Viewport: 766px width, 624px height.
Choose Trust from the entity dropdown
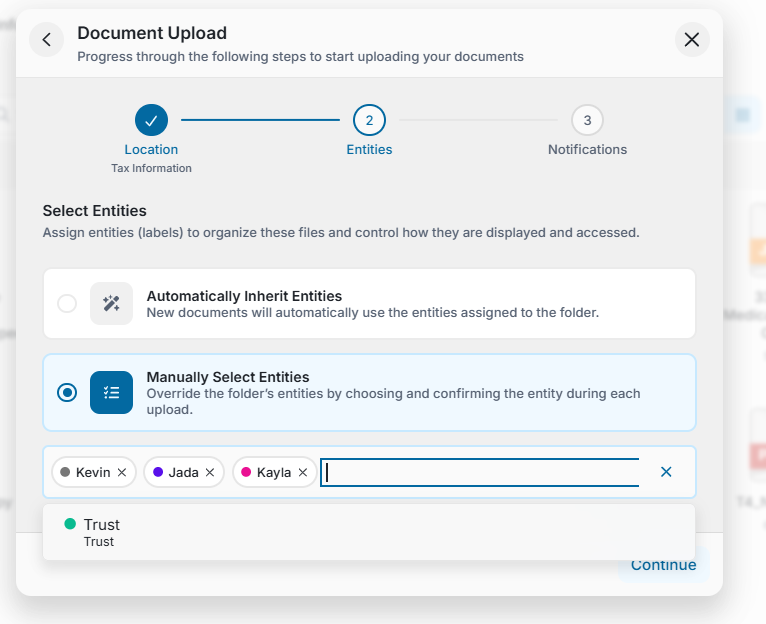(369, 532)
